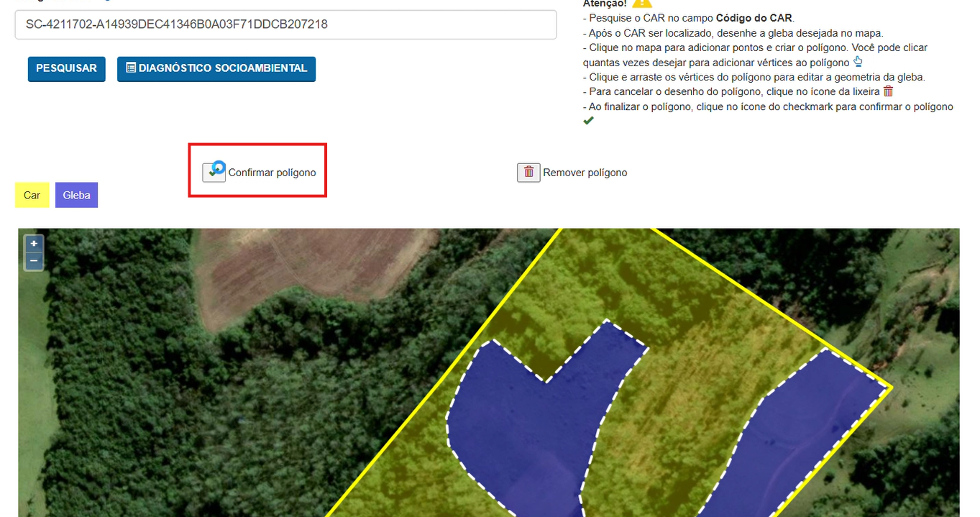The image size is (980, 517).
Task: Focus the CAR code input field
Action: coord(285,24)
